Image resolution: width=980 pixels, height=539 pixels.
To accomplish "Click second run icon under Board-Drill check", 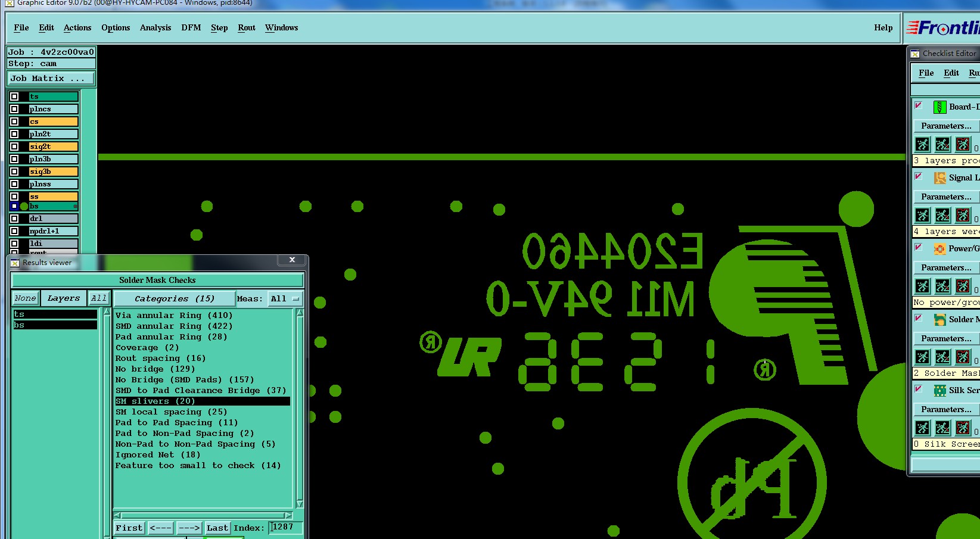I will coord(942,144).
